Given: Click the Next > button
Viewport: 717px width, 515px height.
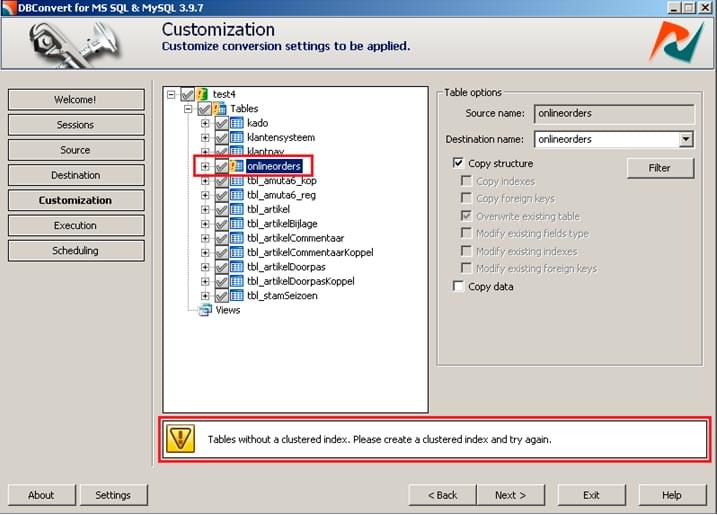Looking at the screenshot, I should pyautogui.click(x=510, y=495).
